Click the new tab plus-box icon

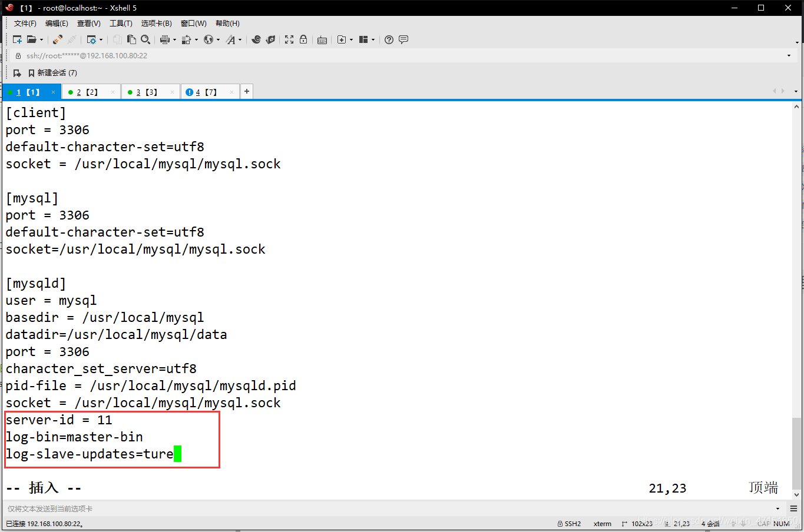click(341, 39)
